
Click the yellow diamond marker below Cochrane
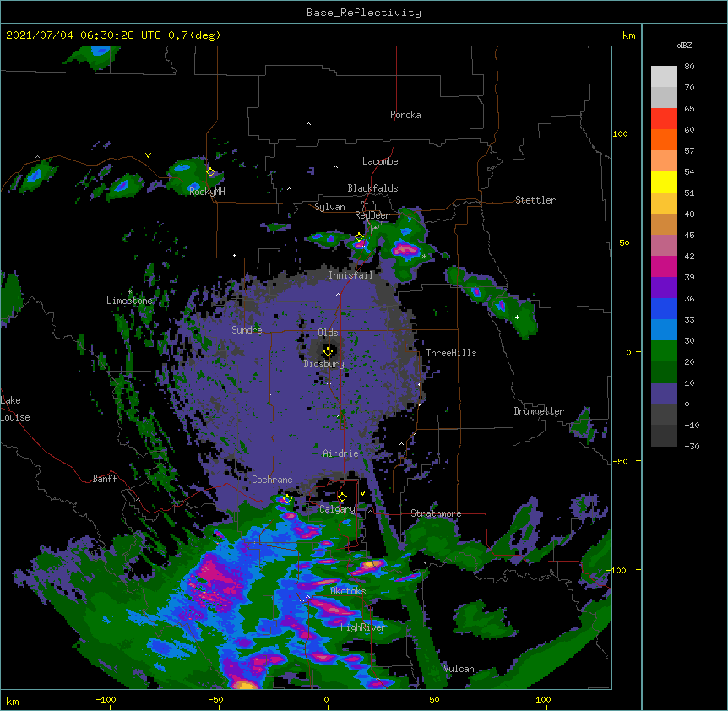coord(287,499)
